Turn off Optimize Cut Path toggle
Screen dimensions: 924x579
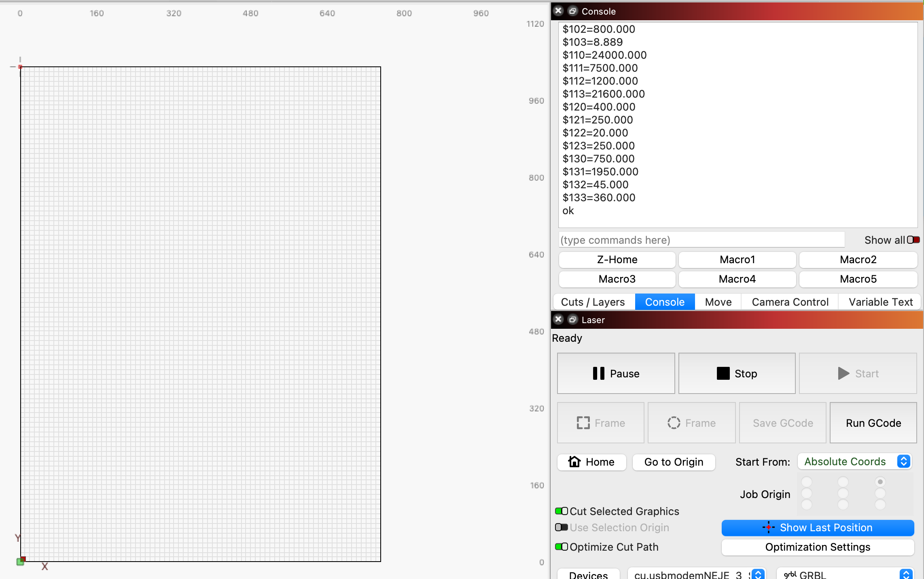click(561, 547)
